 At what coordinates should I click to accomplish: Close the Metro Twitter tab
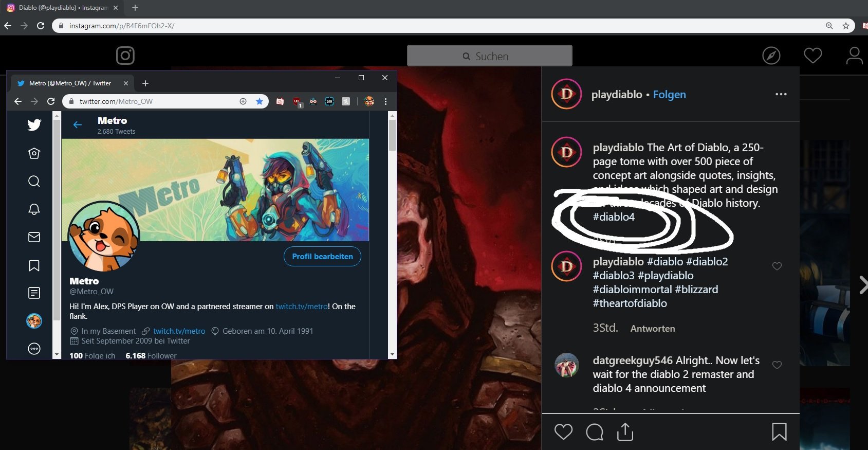click(125, 83)
